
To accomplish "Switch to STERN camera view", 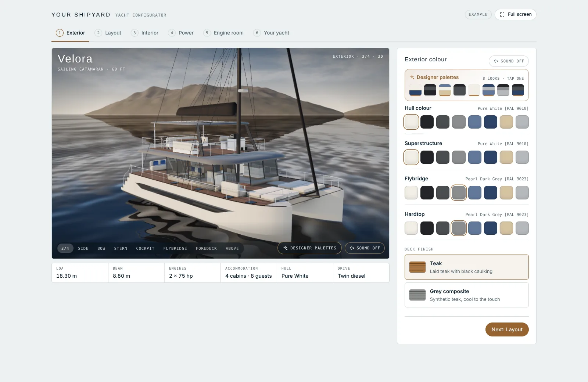I will pos(121,248).
